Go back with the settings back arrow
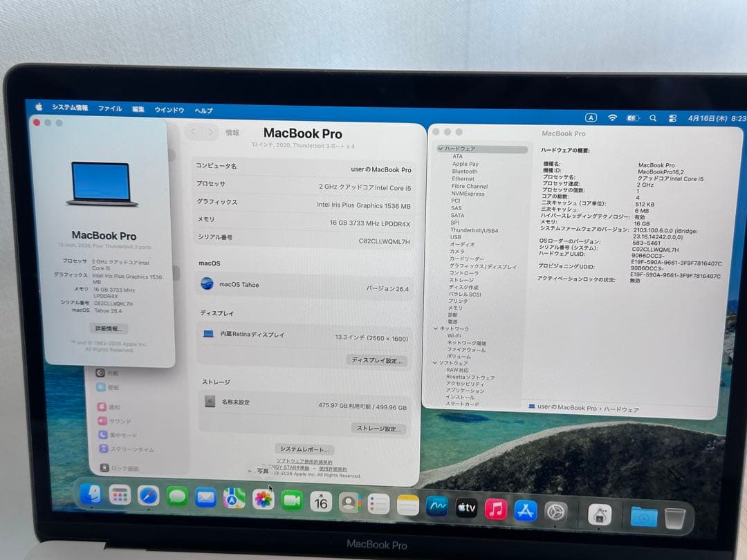747x560 pixels. click(x=193, y=132)
